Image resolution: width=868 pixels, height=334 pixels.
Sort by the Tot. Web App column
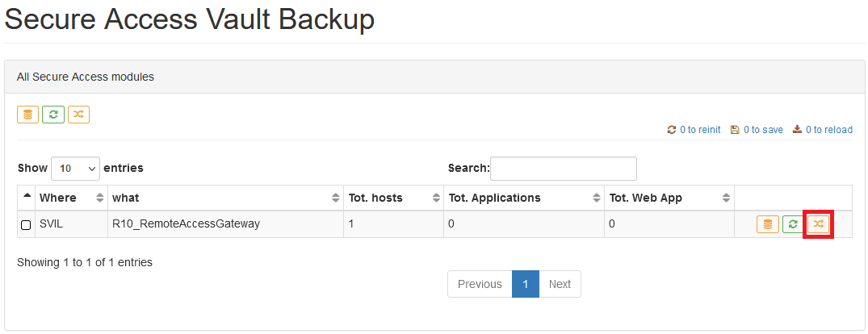669,198
